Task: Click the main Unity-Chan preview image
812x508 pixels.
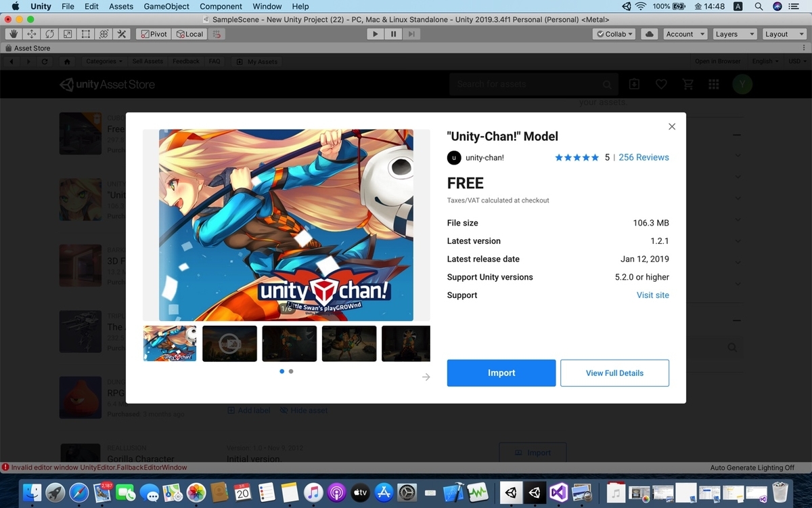Action: (x=286, y=225)
